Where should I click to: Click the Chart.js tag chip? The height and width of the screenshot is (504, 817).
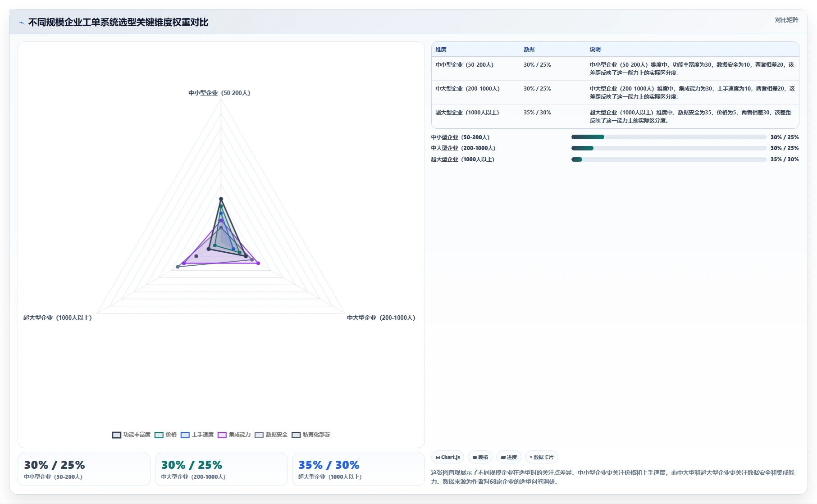click(x=447, y=457)
